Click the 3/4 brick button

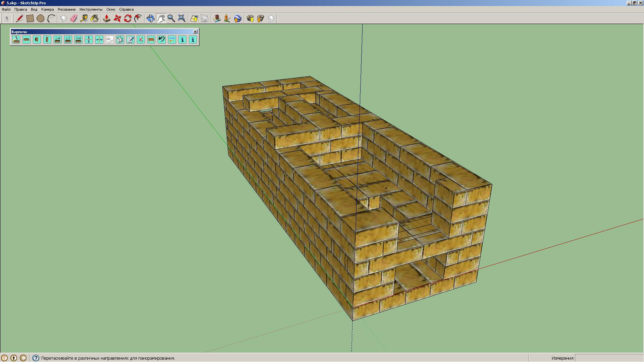78,40
